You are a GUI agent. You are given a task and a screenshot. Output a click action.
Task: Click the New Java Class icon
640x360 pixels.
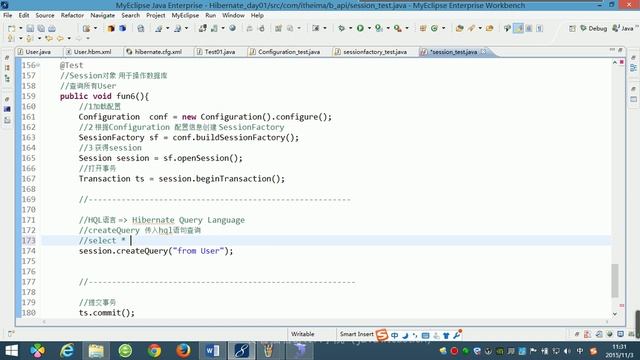tap(434, 28)
